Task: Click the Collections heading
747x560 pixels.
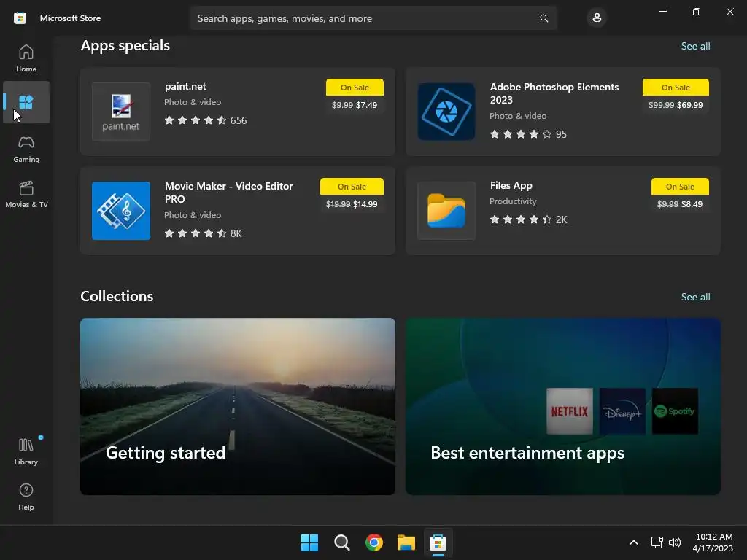Action: point(117,296)
